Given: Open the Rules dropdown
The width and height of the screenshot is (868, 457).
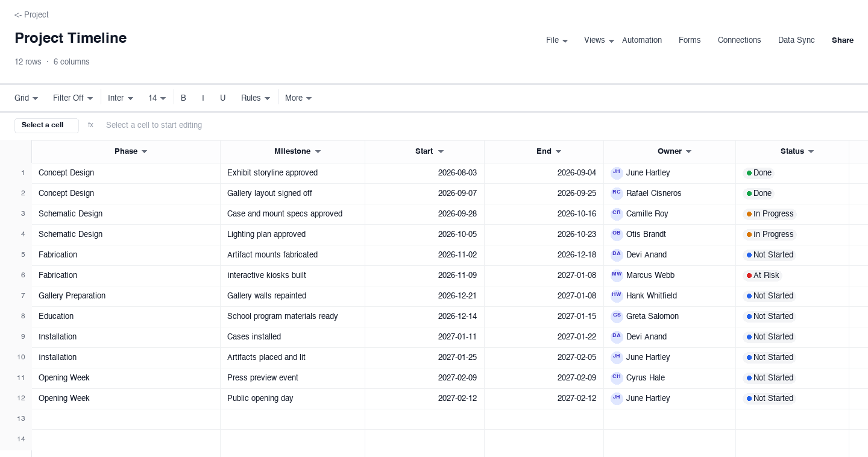Looking at the screenshot, I should (256, 98).
